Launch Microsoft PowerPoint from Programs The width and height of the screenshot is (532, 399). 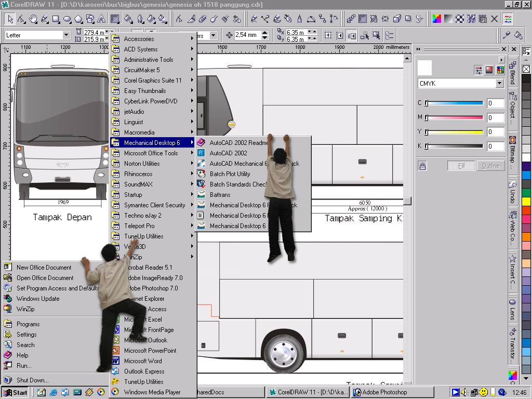153,351
